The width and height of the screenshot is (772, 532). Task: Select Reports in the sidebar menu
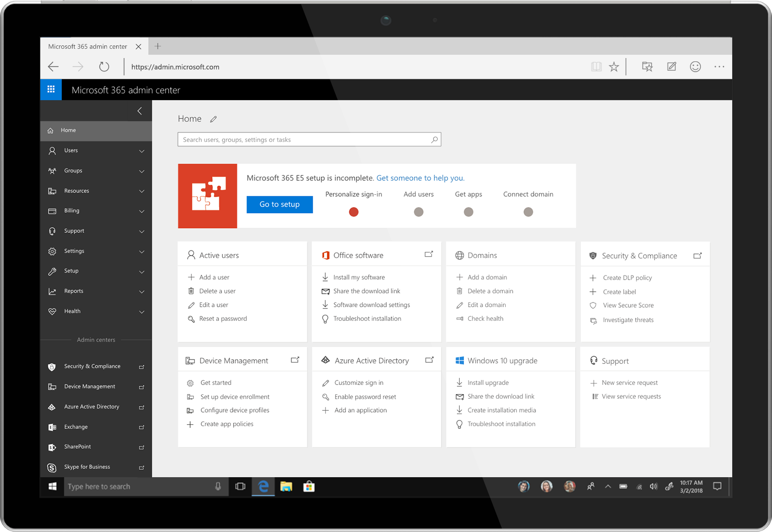click(74, 291)
